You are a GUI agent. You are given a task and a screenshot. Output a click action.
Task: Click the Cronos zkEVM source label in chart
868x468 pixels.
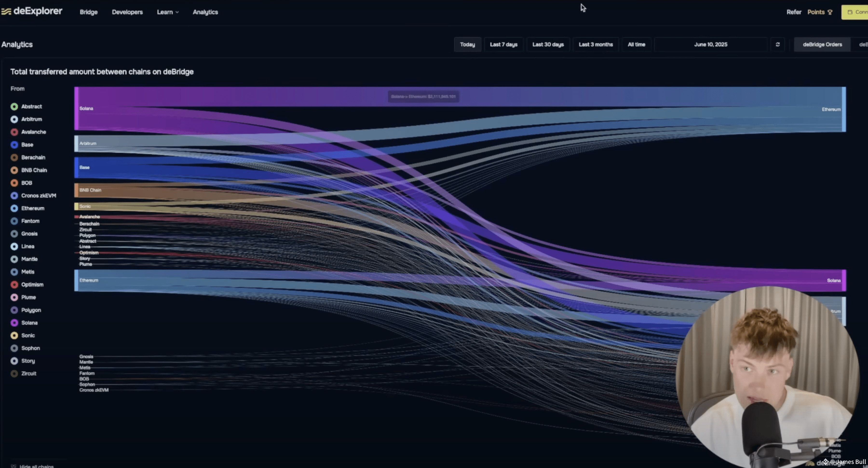click(x=94, y=390)
